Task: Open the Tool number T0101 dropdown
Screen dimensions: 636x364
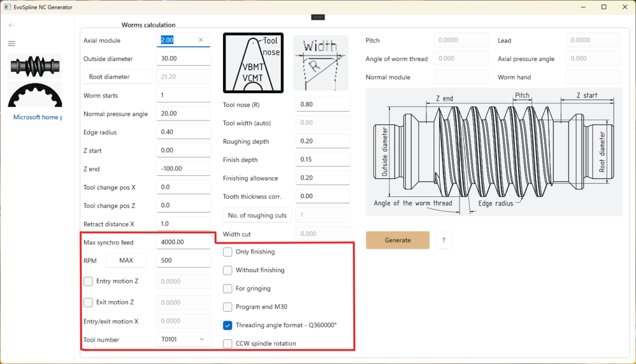Action: tap(183, 339)
